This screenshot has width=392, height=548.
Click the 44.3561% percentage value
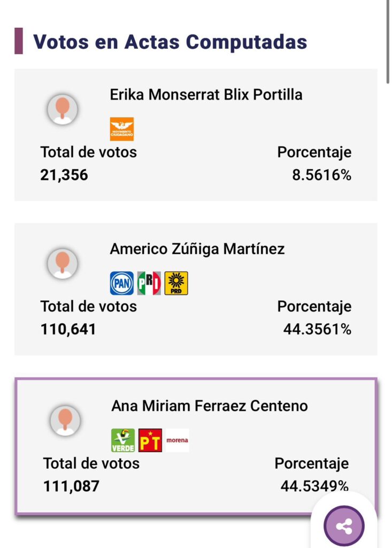pos(317,329)
